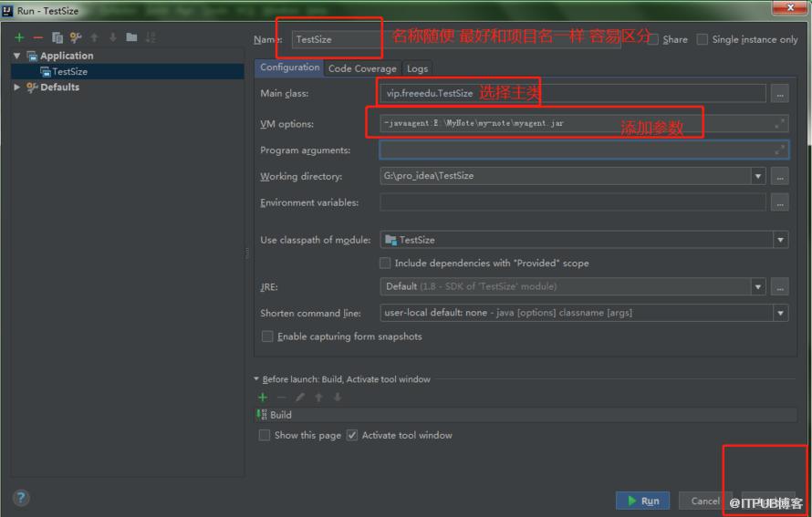Check Show this page option
The width and height of the screenshot is (812, 517).
pos(264,435)
